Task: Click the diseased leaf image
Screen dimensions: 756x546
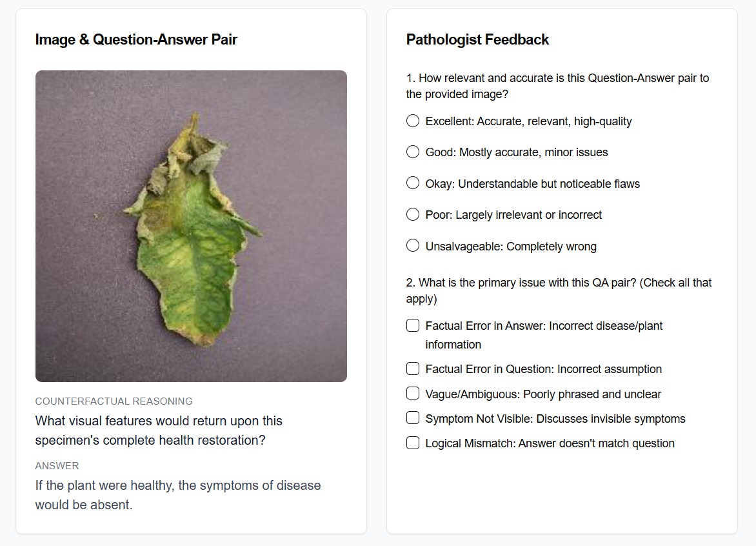Action: 191,226
